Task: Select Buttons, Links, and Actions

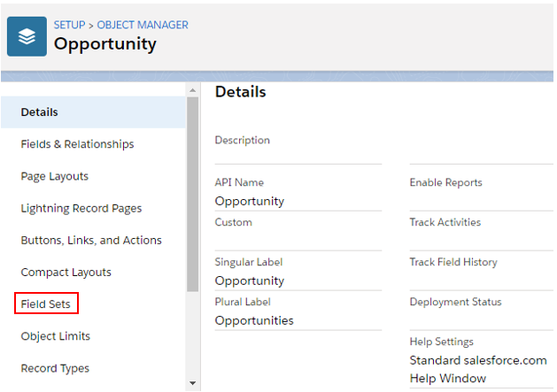Action: (91, 240)
